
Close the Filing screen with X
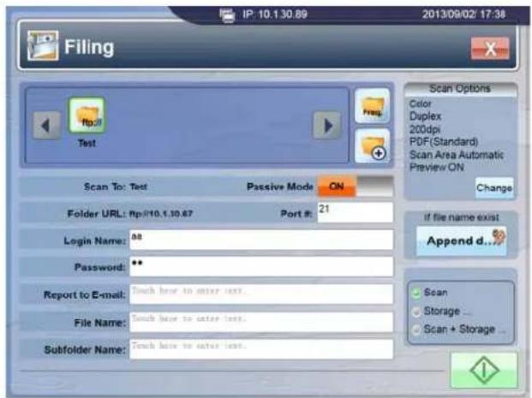pos(490,49)
